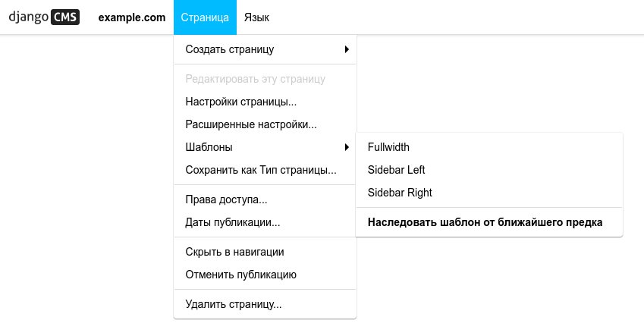This screenshot has width=644, height=336.
Task: Select Настройки страницы... menu entry
Action: [x=265, y=102]
